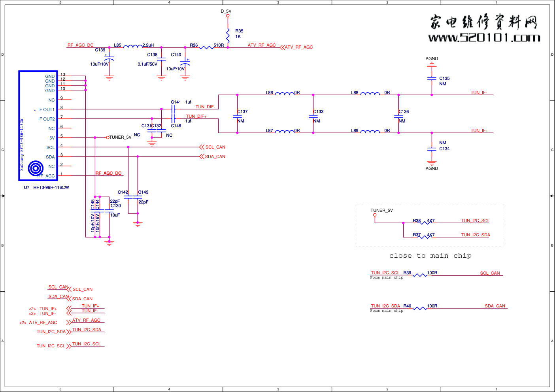Screen dimensions: 555x392
Task: Click 'Form main chip' note under R39
Action: (387, 277)
